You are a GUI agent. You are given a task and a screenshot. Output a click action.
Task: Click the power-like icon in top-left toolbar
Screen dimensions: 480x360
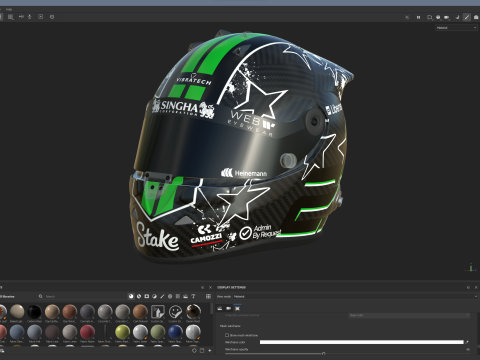pos(52,17)
